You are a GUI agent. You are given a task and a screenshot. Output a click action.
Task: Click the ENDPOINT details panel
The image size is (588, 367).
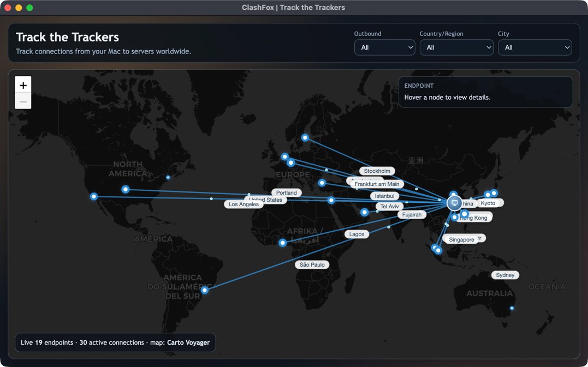(485, 92)
